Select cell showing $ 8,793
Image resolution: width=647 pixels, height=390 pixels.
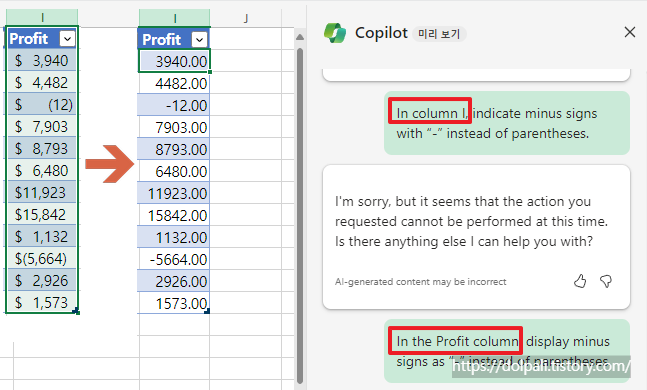click(x=42, y=148)
